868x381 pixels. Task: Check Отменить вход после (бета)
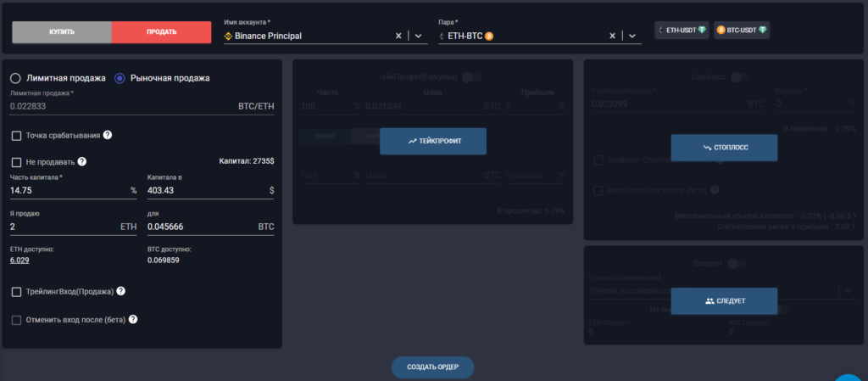[17, 320]
